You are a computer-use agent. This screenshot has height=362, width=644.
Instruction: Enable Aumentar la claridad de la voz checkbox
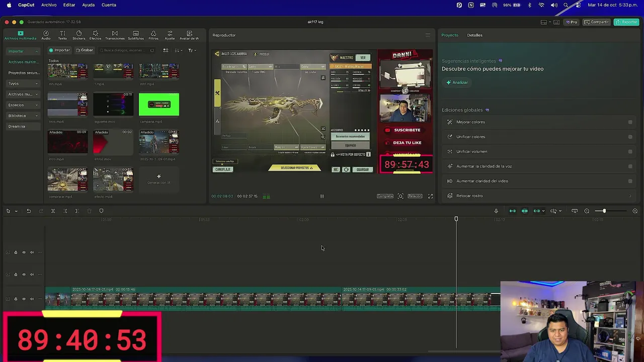pyautogui.click(x=630, y=166)
